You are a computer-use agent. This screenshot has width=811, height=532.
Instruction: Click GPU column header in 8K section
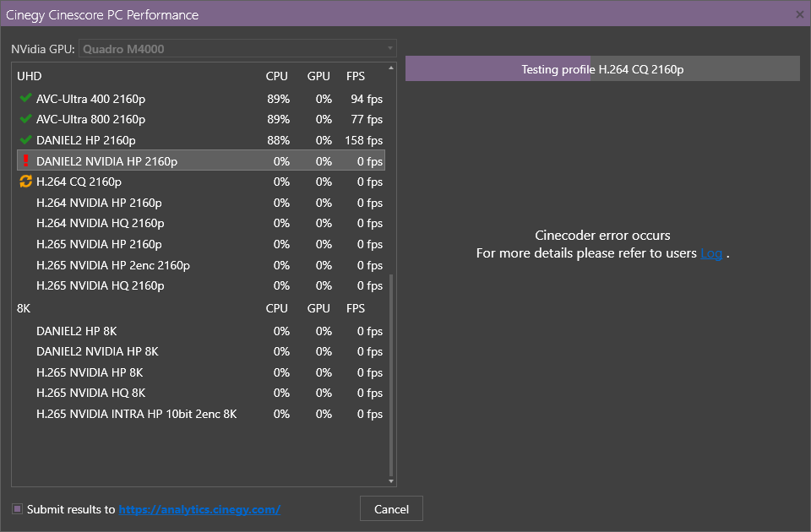click(x=318, y=308)
